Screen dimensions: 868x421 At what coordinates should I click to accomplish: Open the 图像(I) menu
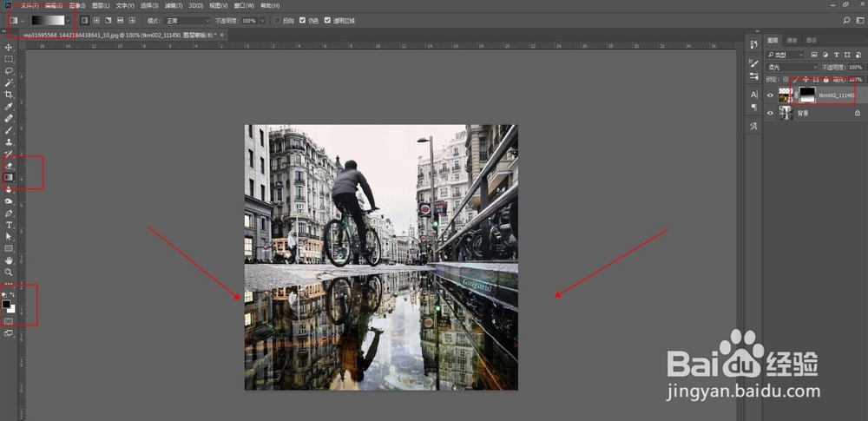tap(77, 5)
